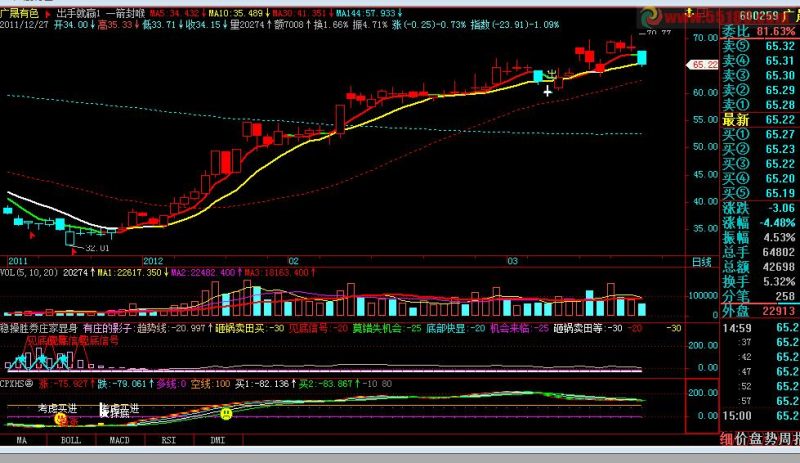Click the 委比 81.63% row
The image size is (800, 463).
click(759, 31)
